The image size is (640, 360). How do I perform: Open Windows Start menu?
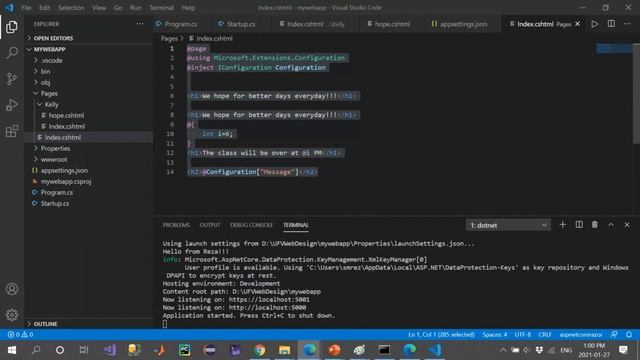pos(12,350)
